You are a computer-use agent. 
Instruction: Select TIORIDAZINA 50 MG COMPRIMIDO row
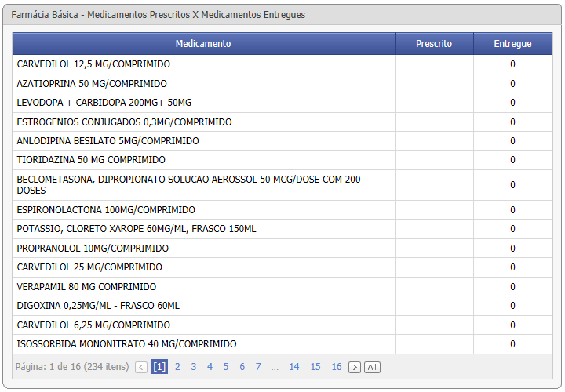click(x=282, y=160)
